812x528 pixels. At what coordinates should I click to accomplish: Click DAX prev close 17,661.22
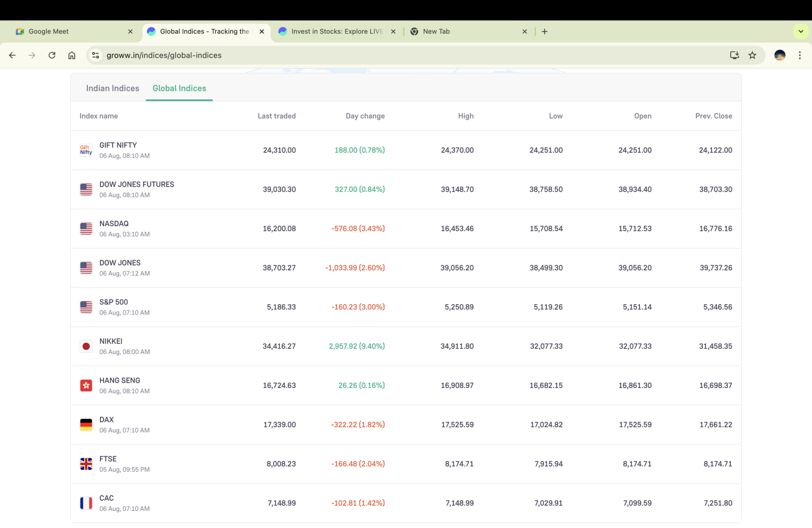tap(716, 425)
